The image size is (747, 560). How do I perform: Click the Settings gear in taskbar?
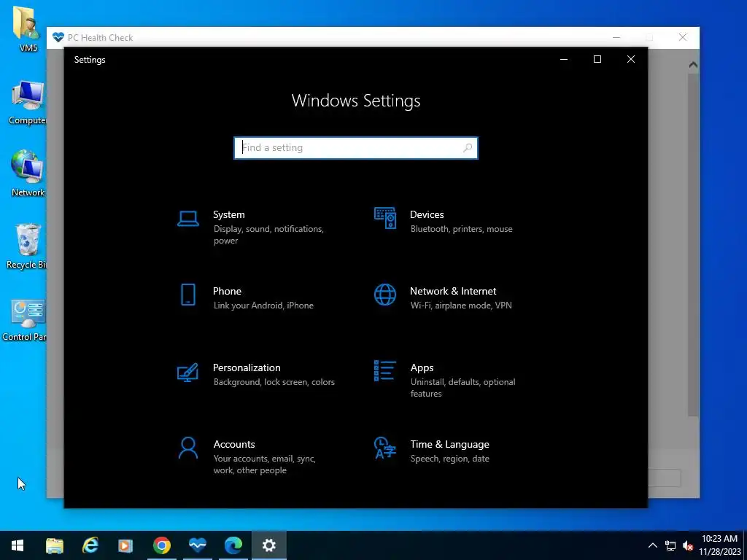(x=268, y=545)
